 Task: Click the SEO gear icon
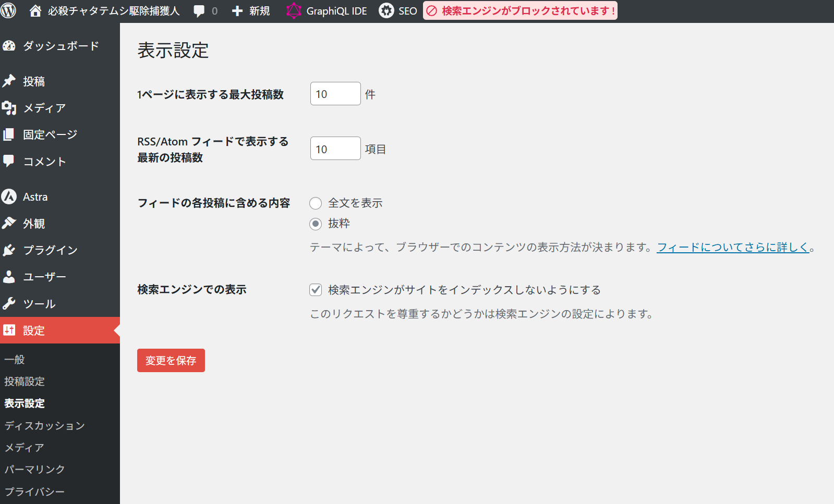tap(386, 11)
